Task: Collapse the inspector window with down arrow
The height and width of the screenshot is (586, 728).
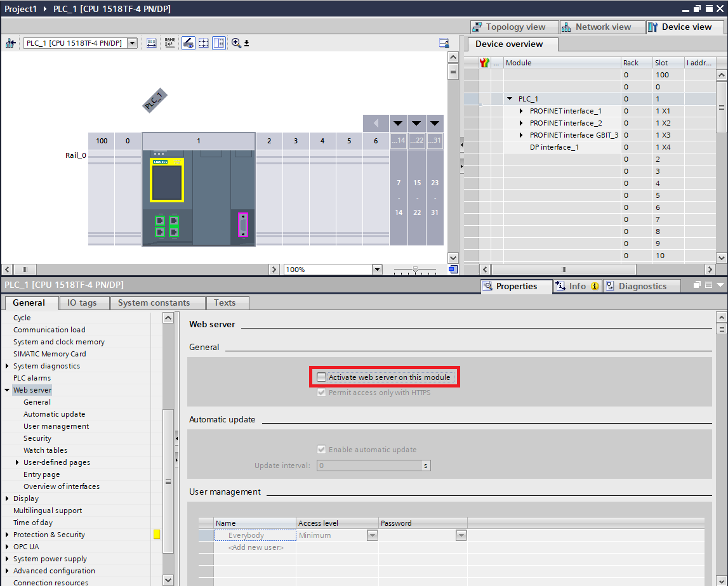Action: pyautogui.click(x=720, y=285)
